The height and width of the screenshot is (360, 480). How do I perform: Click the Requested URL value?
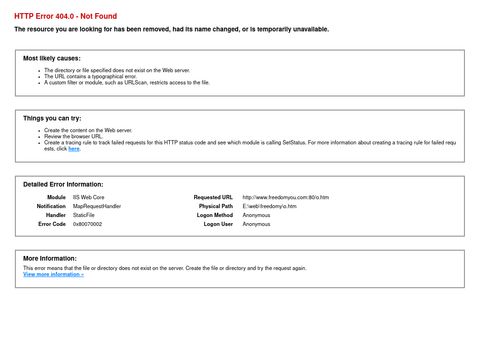(286, 197)
